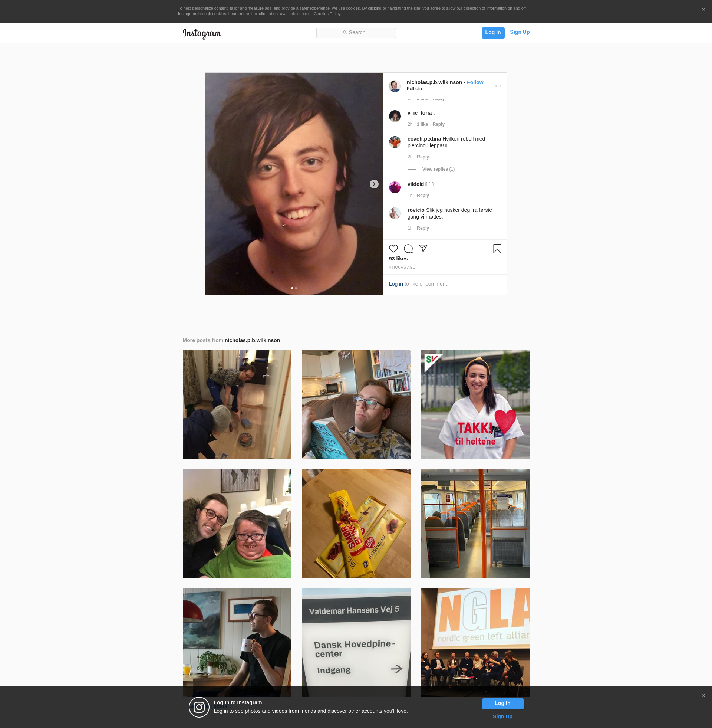Viewport: 712px width, 728px height.
Task: Open the 93 likes list
Action: [398, 259]
